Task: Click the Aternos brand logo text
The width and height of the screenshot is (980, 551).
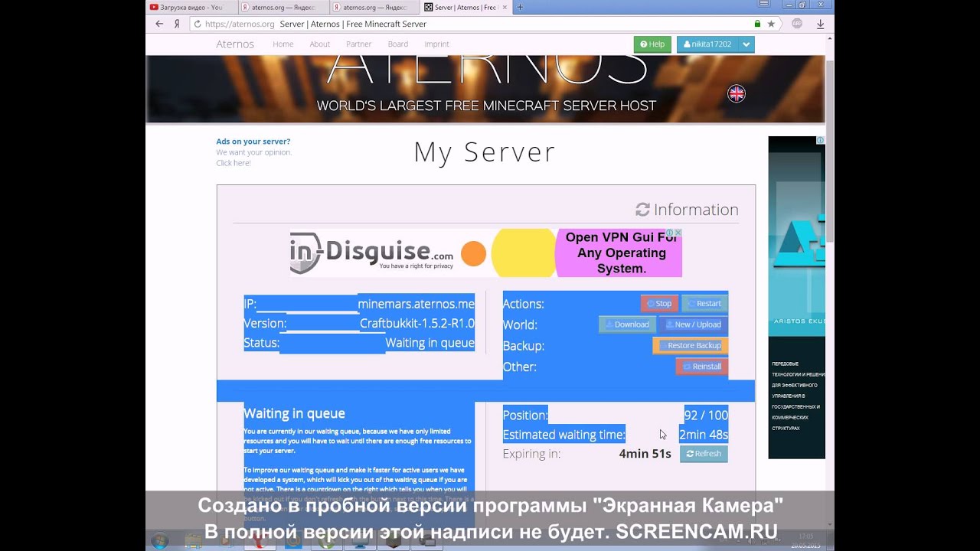Action: [x=235, y=44]
